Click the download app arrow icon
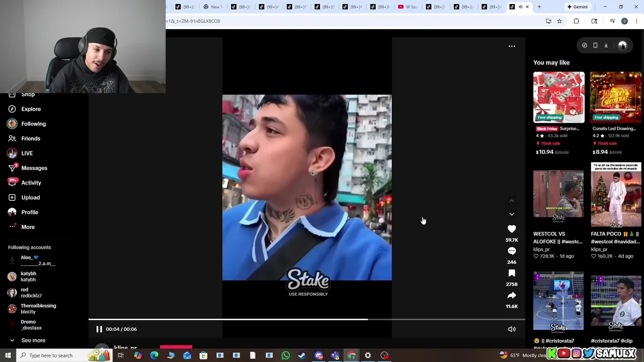Screen dimensions: 644x362 606,45
